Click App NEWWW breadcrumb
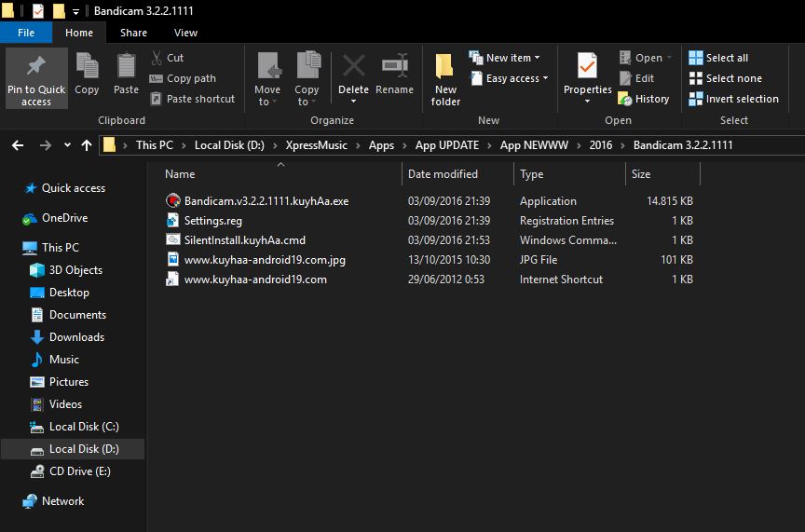This screenshot has height=532, width=805. (534, 145)
